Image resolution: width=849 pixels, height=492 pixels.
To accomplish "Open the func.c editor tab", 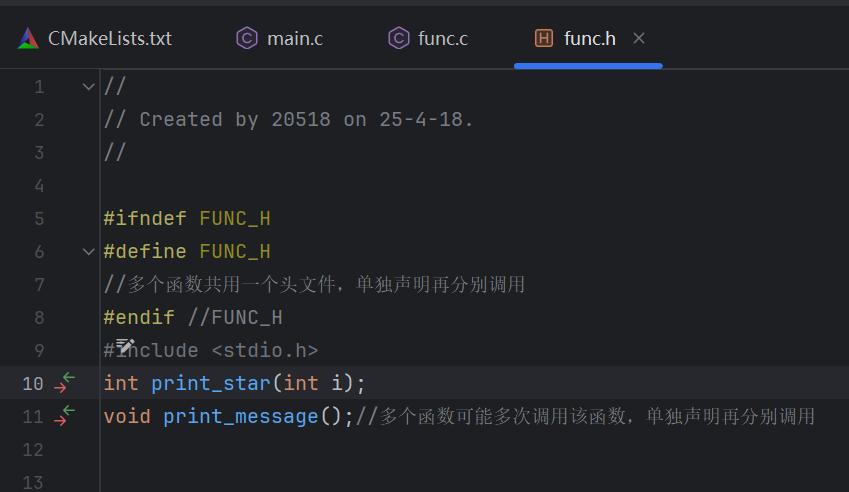I will pyautogui.click(x=428, y=38).
